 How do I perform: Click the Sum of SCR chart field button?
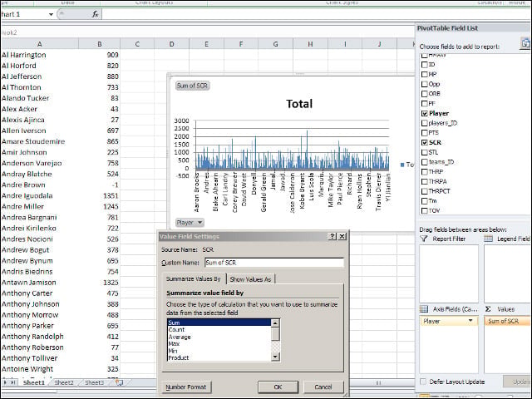pos(192,86)
